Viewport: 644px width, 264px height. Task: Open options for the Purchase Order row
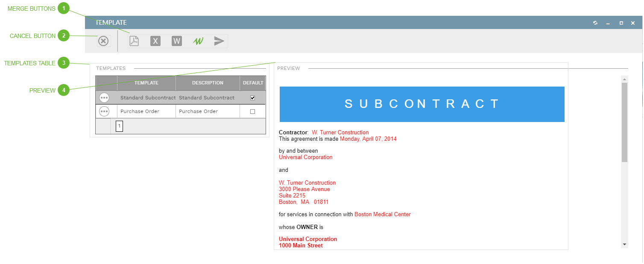pos(104,111)
